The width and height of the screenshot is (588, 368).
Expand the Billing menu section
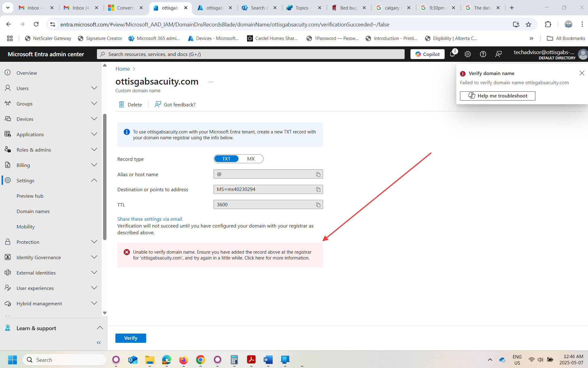[x=94, y=165]
